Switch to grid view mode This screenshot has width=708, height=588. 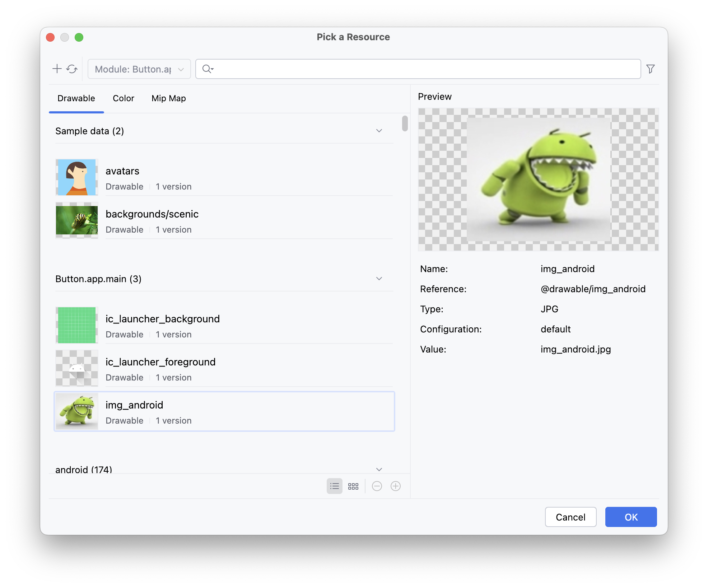(353, 486)
